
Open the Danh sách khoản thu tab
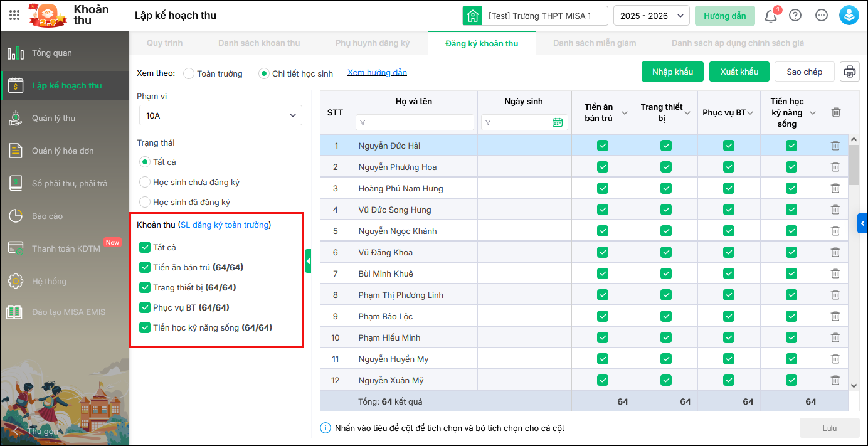[x=259, y=43]
